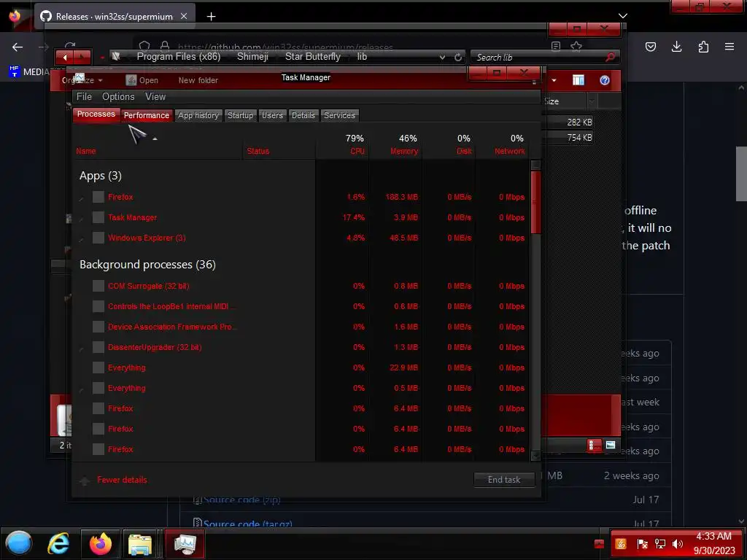Open the Organize dropdown in Explorer
Image resolution: width=747 pixels, height=560 pixels.
[x=82, y=80]
